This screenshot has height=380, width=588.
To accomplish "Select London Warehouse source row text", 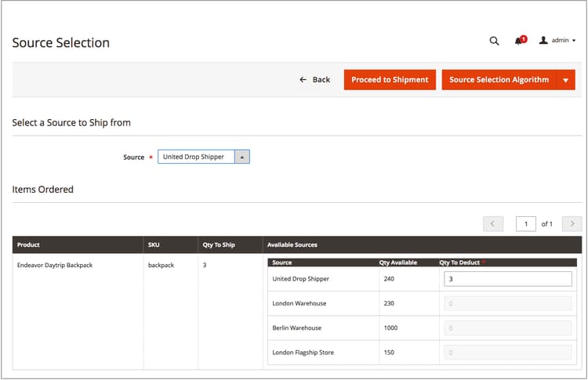I will click(x=299, y=303).
